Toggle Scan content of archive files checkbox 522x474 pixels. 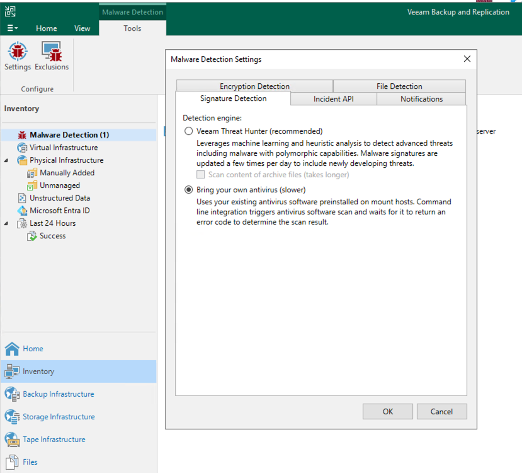pyautogui.click(x=201, y=175)
